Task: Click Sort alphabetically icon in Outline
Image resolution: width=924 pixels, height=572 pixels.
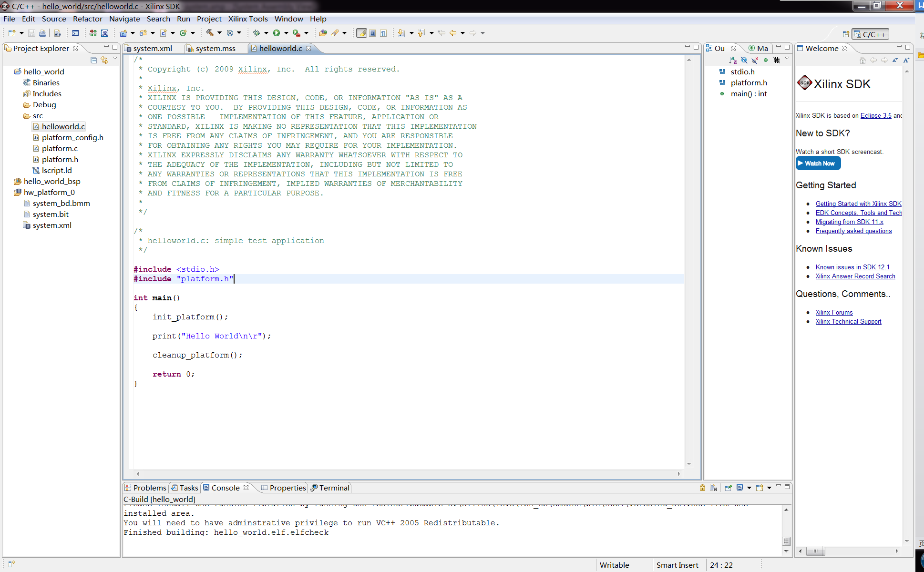Action: [x=733, y=60]
